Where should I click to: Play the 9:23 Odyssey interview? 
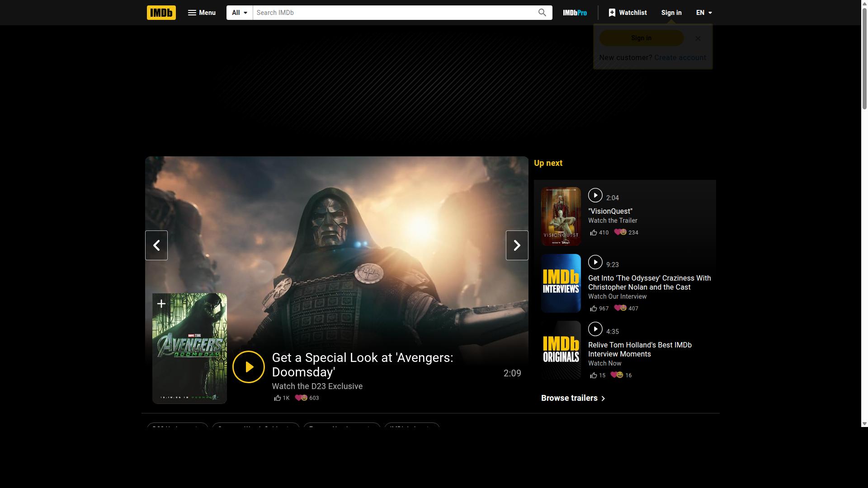(595, 262)
